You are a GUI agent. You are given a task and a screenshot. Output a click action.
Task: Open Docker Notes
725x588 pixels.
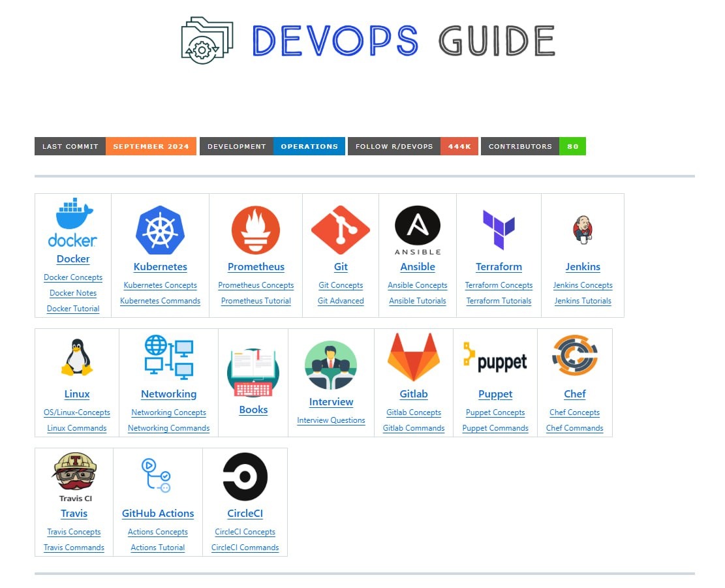pos(73,293)
